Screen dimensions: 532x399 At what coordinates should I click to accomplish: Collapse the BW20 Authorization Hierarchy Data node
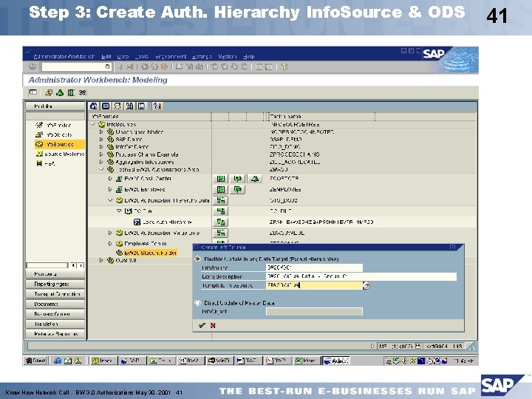click(x=110, y=200)
